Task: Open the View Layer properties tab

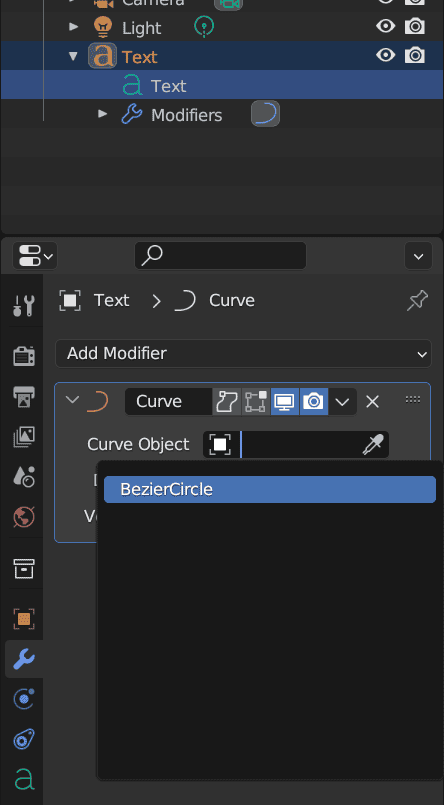Action: 24,436
